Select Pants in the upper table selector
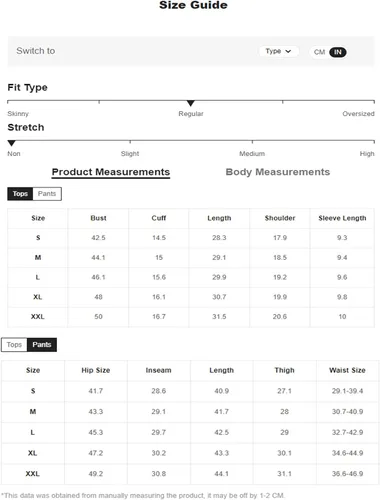The image size is (380, 500). [47, 194]
